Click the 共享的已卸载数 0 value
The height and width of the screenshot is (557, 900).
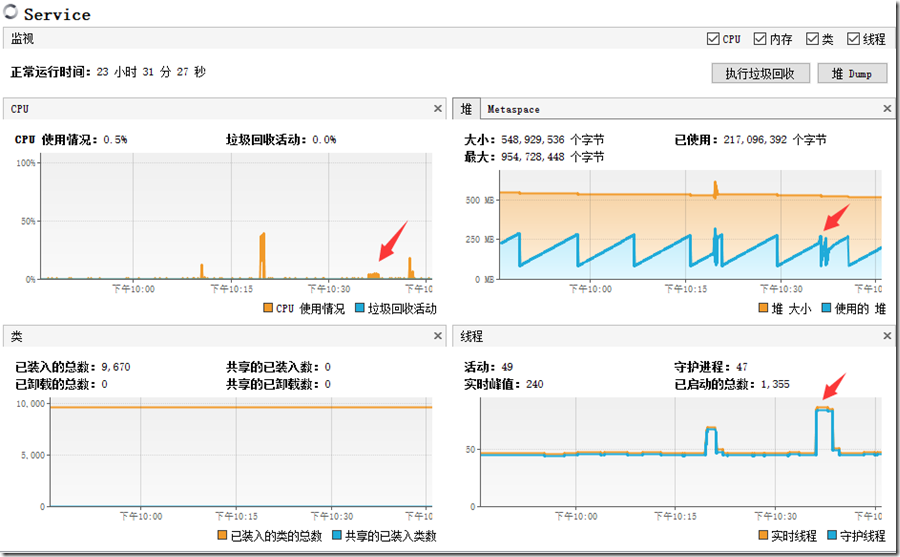point(328,384)
